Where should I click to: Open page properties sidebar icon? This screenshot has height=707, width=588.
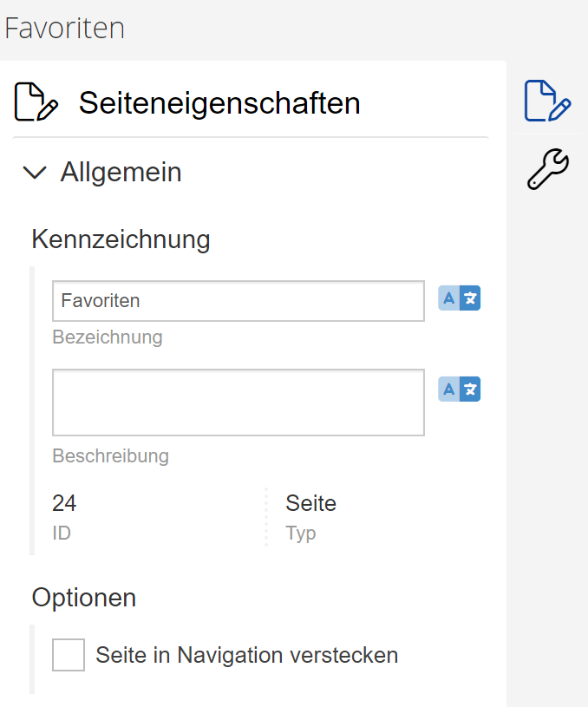click(x=547, y=101)
